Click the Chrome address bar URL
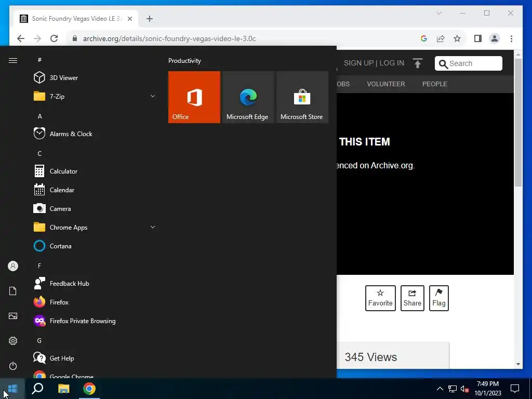Image resolution: width=532 pixels, height=399 pixels. pyautogui.click(x=169, y=38)
